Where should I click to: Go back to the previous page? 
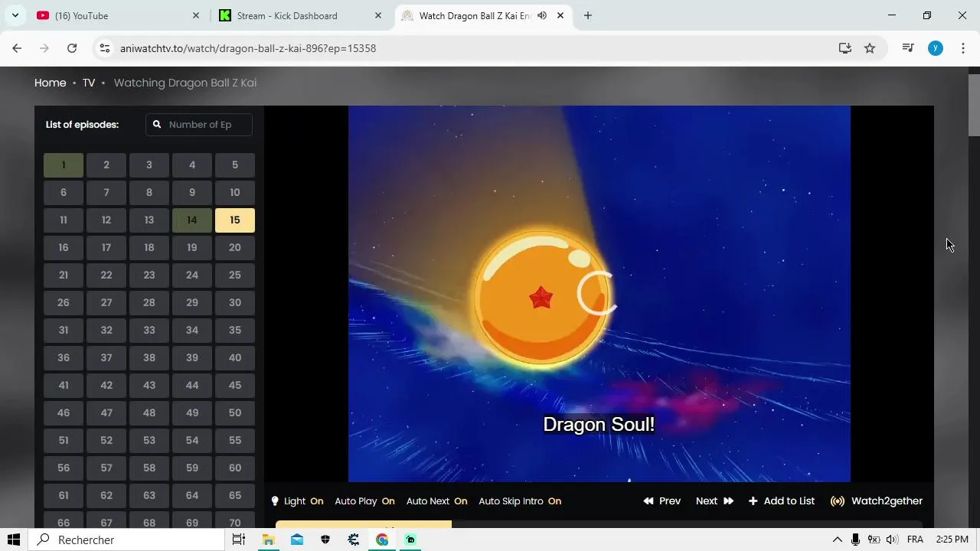tap(17, 48)
